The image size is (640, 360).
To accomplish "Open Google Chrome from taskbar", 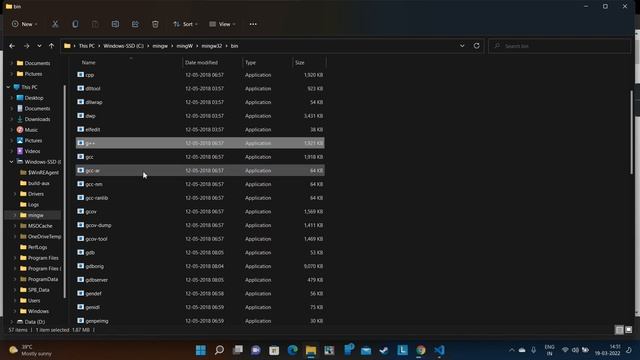I will (x=421, y=350).
